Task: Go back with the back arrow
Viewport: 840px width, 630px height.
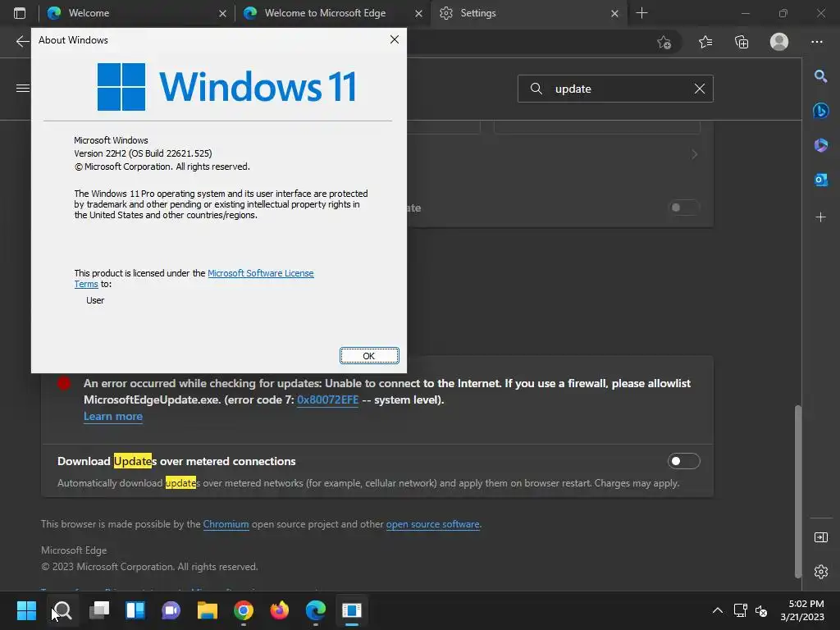Action: pos(22,41)
